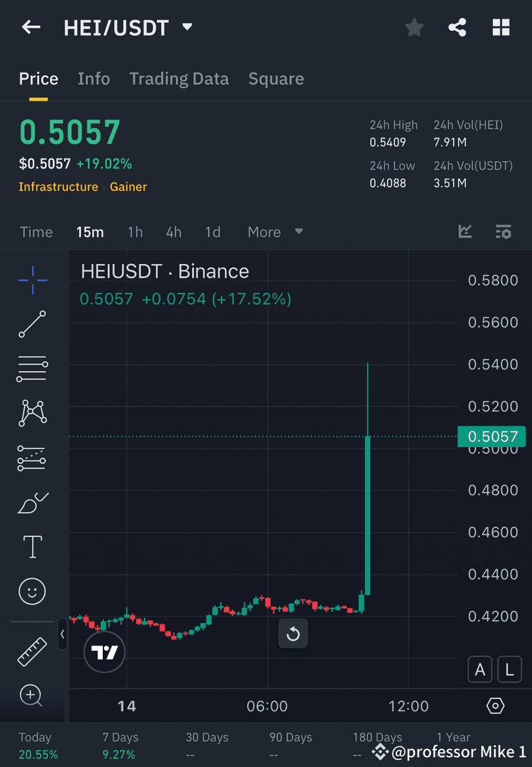Expand the More timeframes dropdown
The width and height of the screenshot is (532, 767).
tap(275, 232)
